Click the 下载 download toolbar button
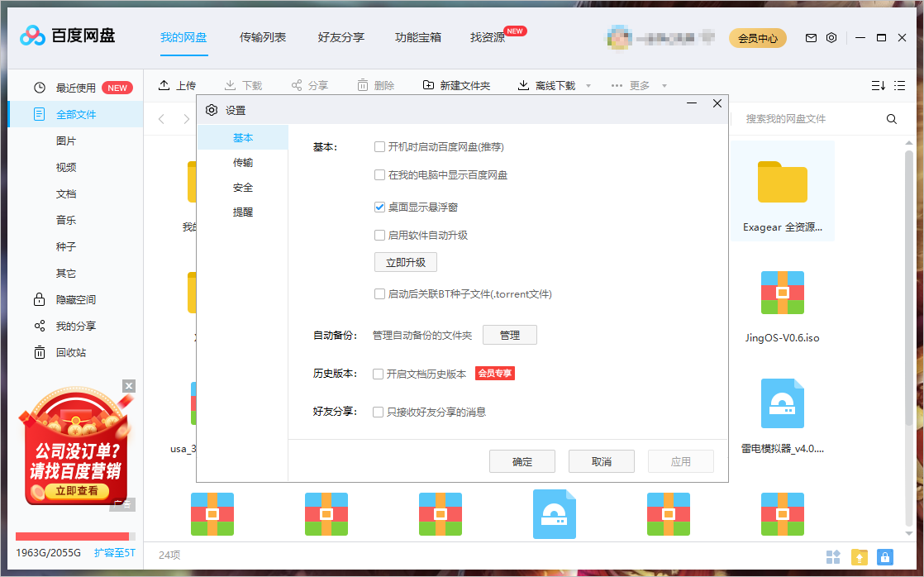The height and width of the screenshot is (577, 924). (243, 85)
